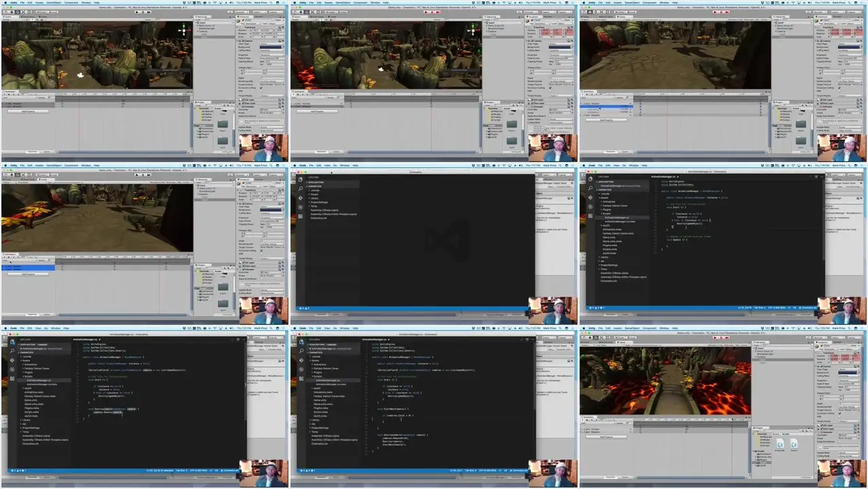Open File menu in the 7:17 PM VS Code frame
This screenshot has width=868, height=489.
(x=312, y=165)
